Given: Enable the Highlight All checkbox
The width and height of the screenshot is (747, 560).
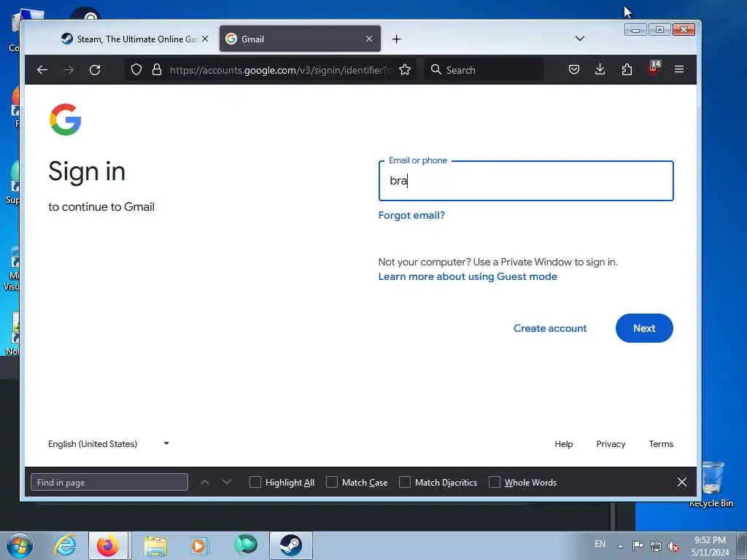Looking at the screenshot, I should [255, 483].
